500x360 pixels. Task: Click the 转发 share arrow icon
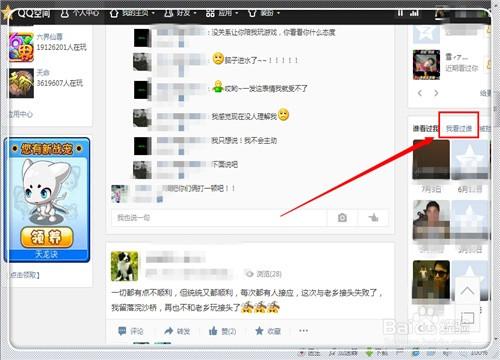pyautogui.click(x=169, y=331)
